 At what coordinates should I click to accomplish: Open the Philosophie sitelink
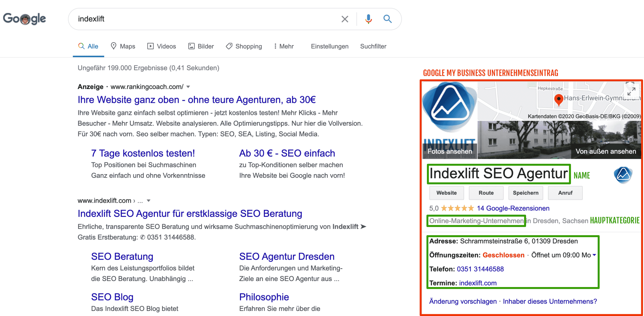[264, 297]
